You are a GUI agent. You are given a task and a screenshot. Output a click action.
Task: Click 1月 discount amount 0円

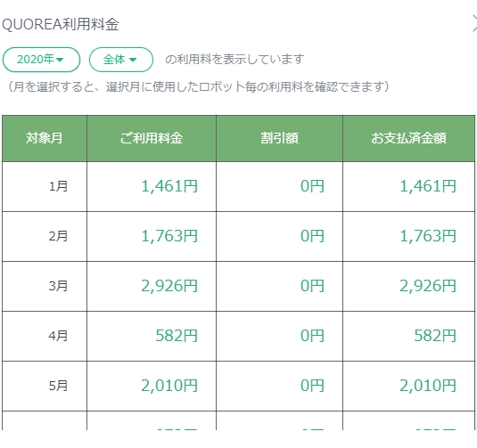(312, 186)
